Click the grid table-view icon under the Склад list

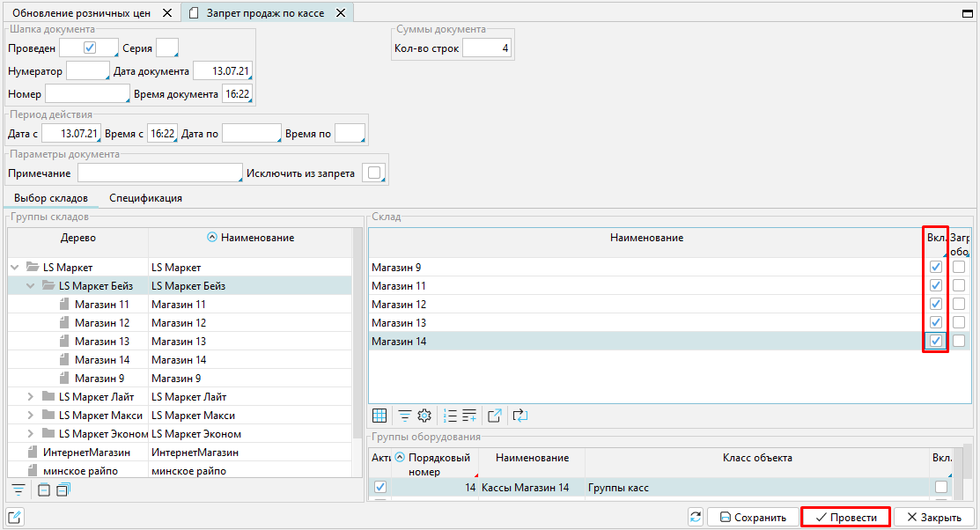pyautogui.click(x=379, y=416)
